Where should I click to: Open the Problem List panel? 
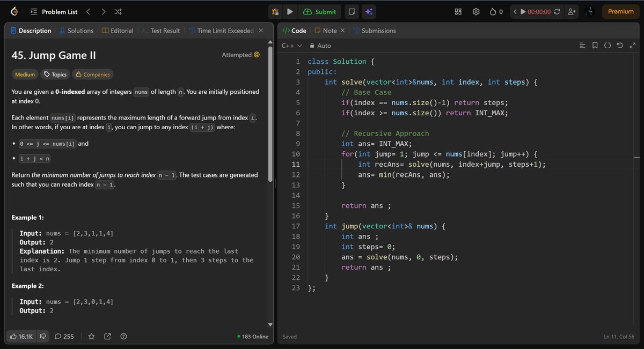click(54, 12)
